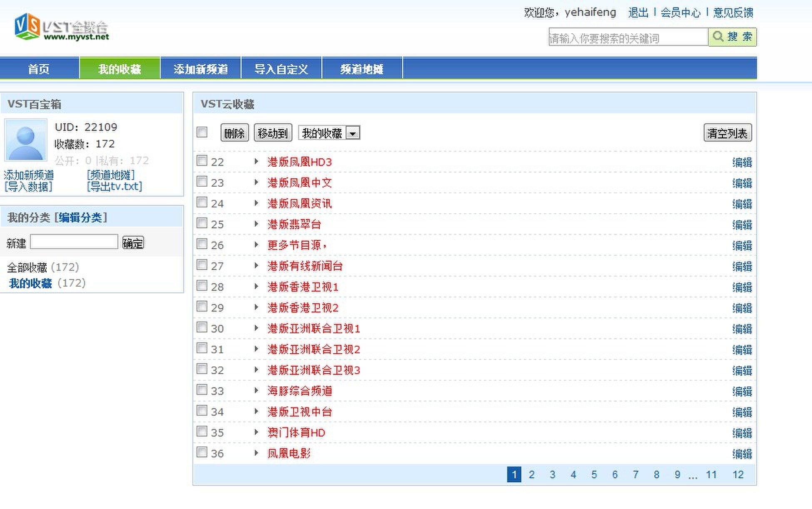Open the 会员中心 link
812x509 pixels.
coord(680,13)
